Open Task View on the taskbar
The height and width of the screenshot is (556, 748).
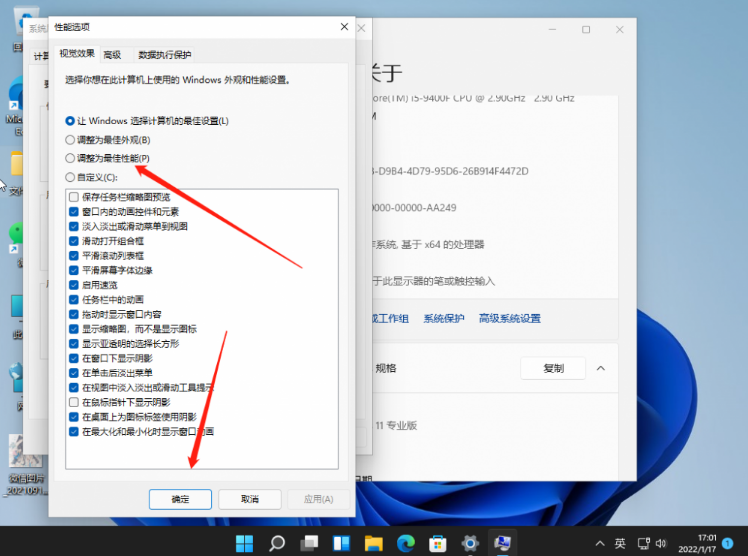coord(309,543)
